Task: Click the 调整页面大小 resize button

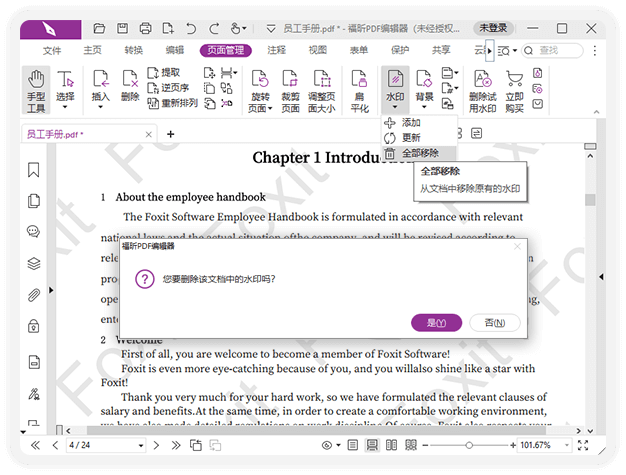Action: [322, 91]
